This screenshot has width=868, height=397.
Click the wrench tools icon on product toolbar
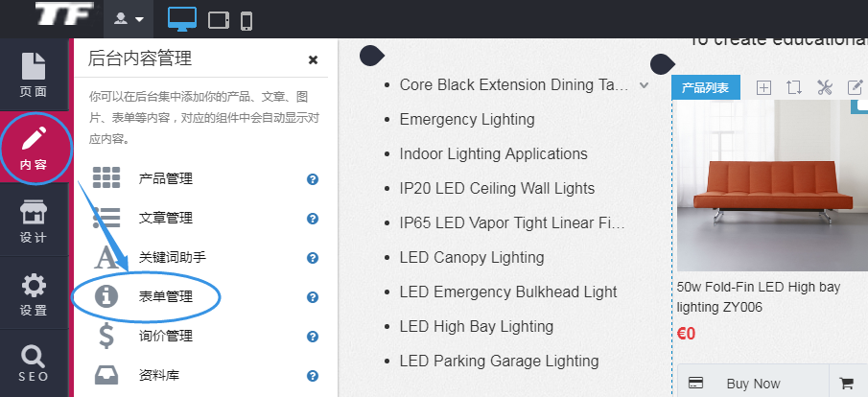pyautogui.click(x=824, y=87)
